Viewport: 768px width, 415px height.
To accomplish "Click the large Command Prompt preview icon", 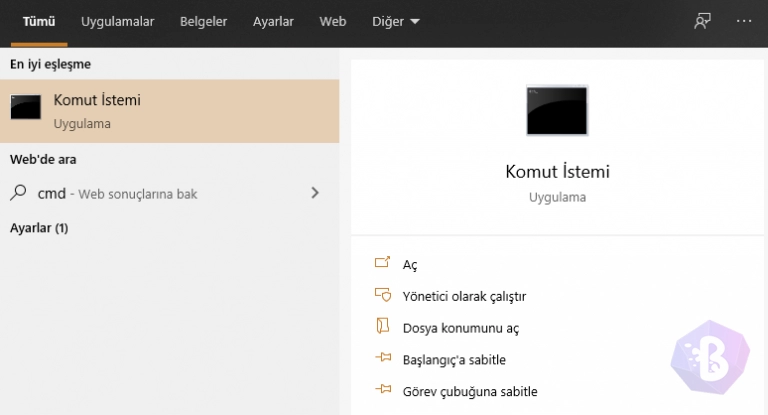I will 557,110.
